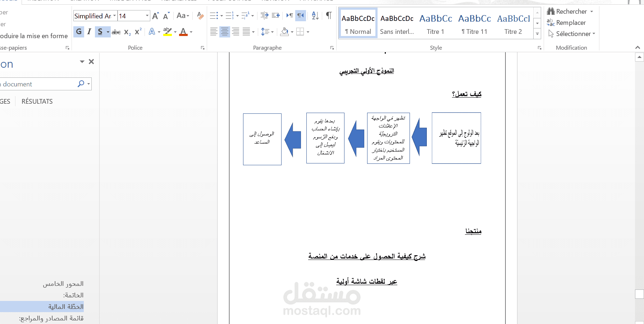Apply the Titre 2 style

513,23
